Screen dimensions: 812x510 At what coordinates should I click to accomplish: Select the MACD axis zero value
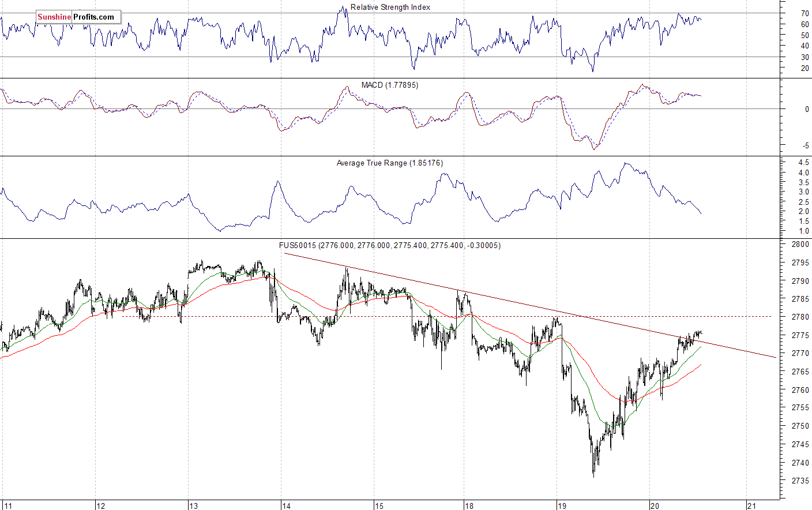click(x=807, y=109)
